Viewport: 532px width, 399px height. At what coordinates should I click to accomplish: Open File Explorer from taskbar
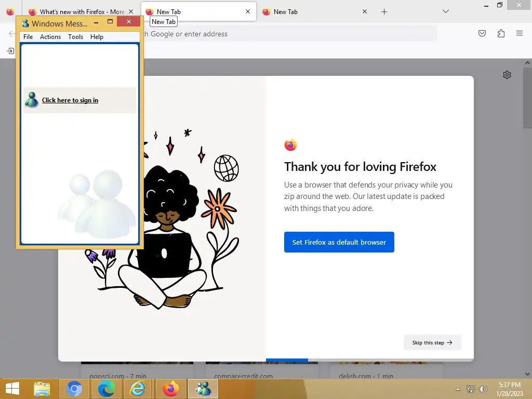point(42,389)
